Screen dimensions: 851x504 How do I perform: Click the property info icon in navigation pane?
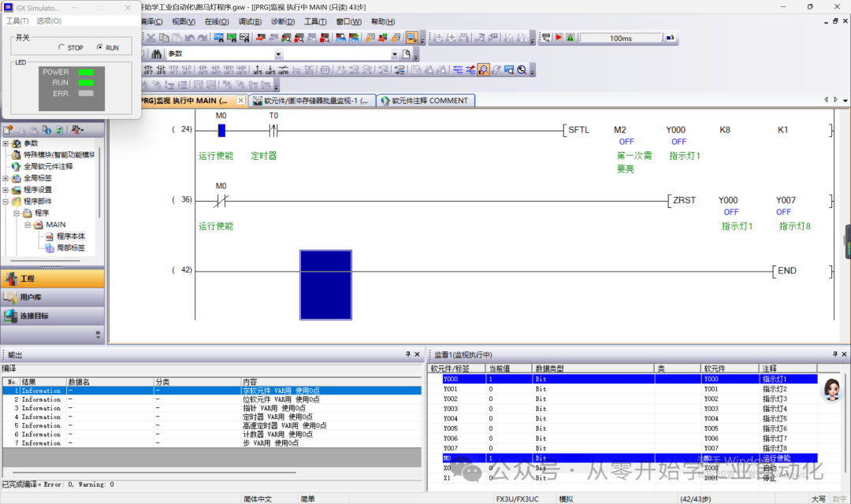click(x=46, y=130)
